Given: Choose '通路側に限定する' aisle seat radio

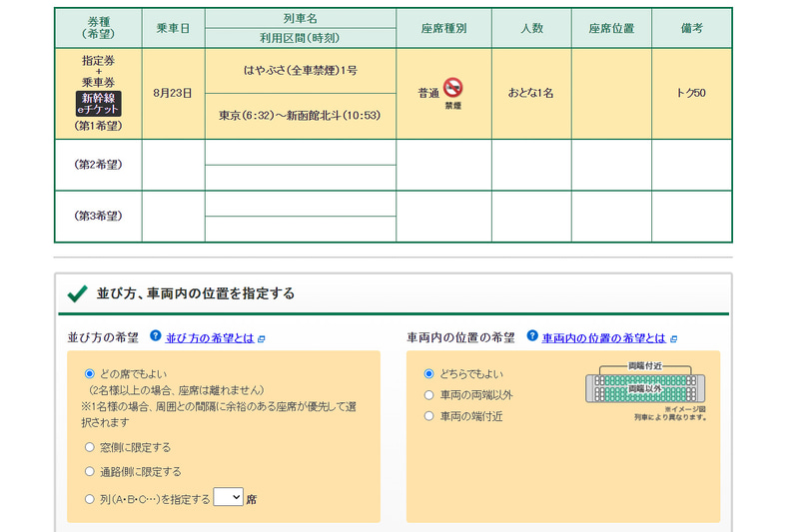Looking at the screenshot, I should pyautogui.click(x=90, y=472).
